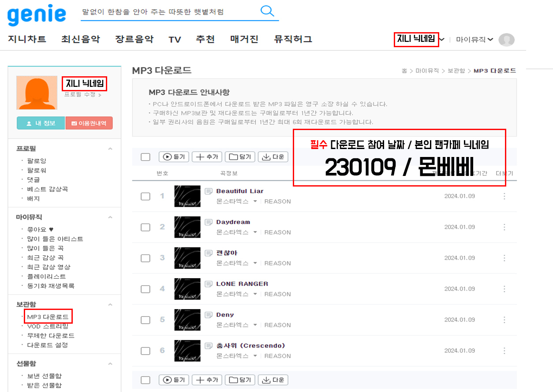Click top toolbar 담기 button
Screen dimensions: 553x392
(x=240, y=157)
